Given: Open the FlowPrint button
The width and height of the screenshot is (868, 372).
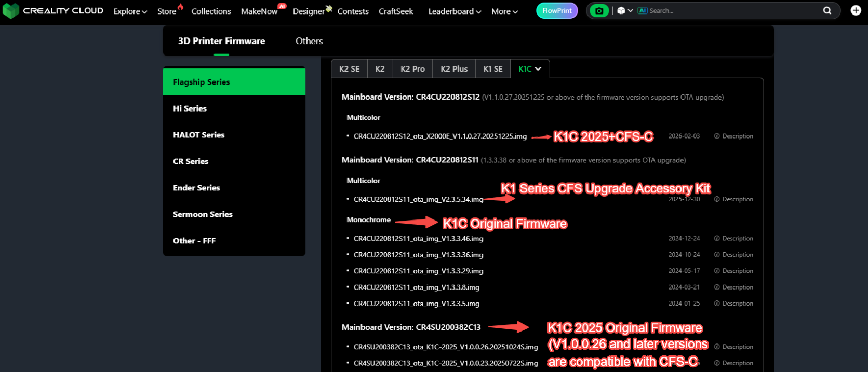Looking at the screenshot, I should pyautogui.click(x=557, y=11).
